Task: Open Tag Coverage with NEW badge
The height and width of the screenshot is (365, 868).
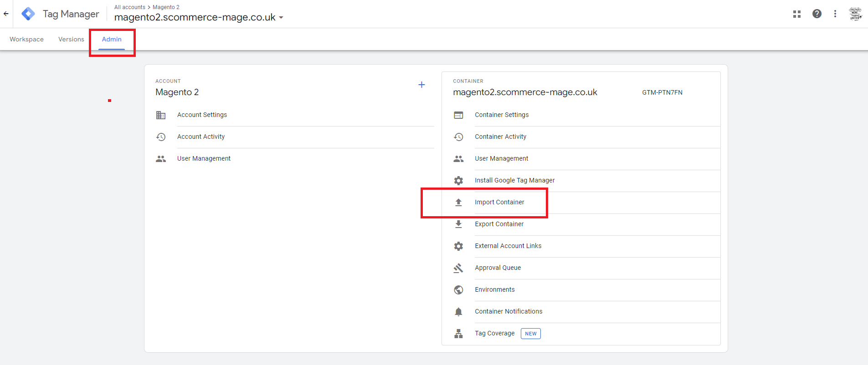Action: pos(494,334)
